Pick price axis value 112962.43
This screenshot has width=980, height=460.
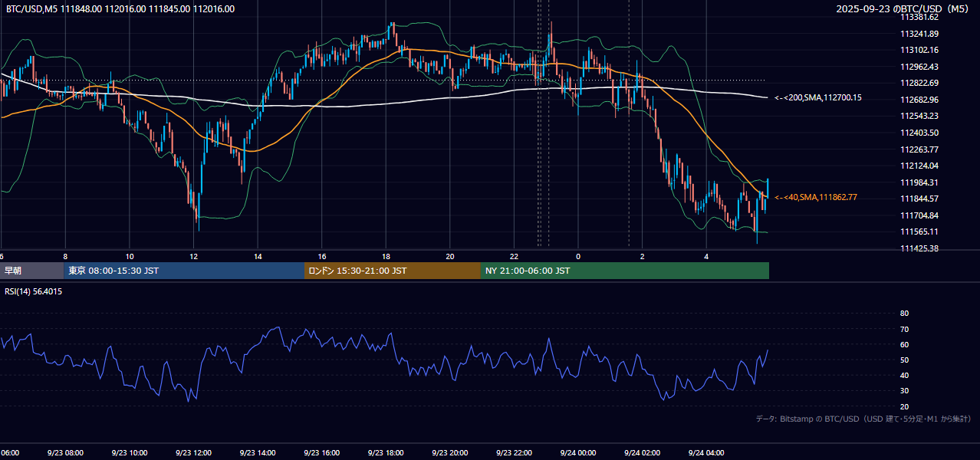(919, 67)
